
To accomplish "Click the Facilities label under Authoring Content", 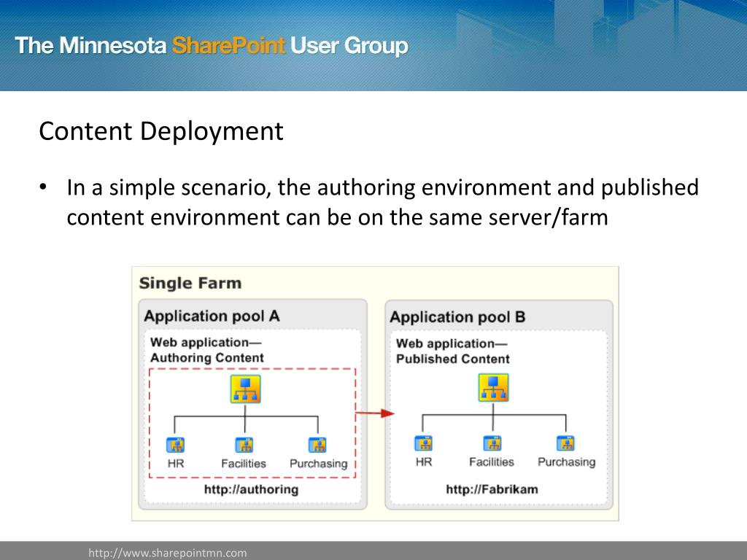I will click(x=244, y=463).
